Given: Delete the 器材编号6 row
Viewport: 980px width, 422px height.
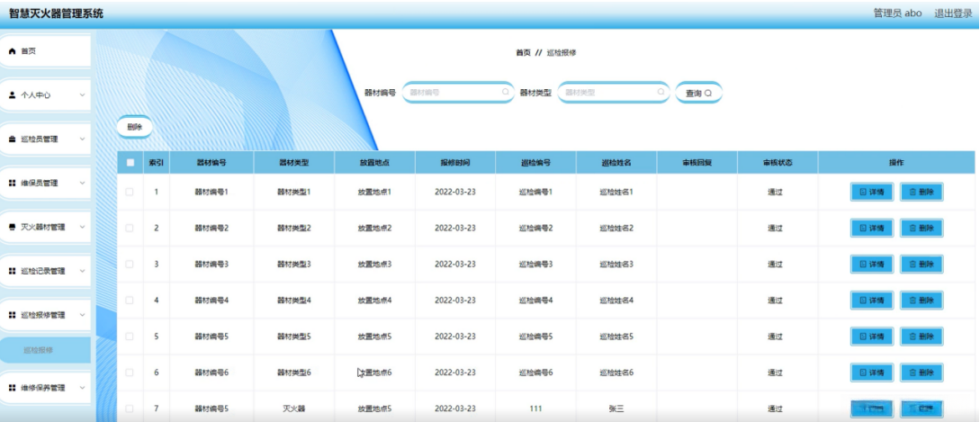Looking at the screenshot, I should (x=922, y=373).
